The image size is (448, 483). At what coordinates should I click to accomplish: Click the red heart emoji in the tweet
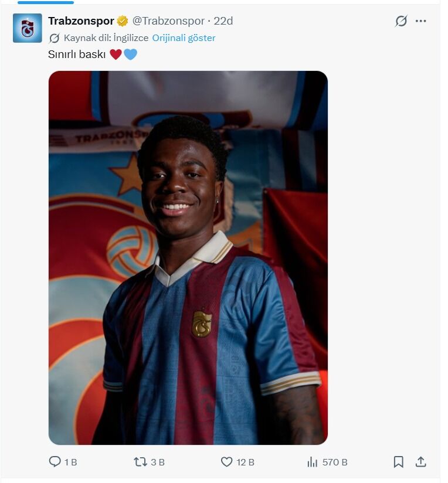click(116, 55)
